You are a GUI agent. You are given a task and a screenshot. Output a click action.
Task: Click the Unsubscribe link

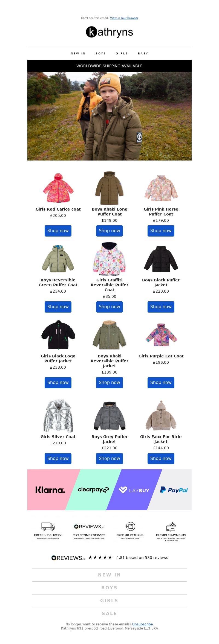[x=142, y=624]
